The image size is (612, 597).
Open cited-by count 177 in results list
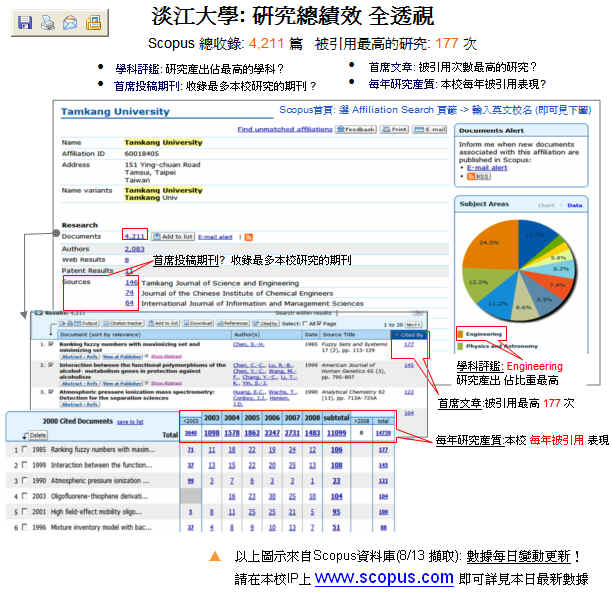click(409, 344)
